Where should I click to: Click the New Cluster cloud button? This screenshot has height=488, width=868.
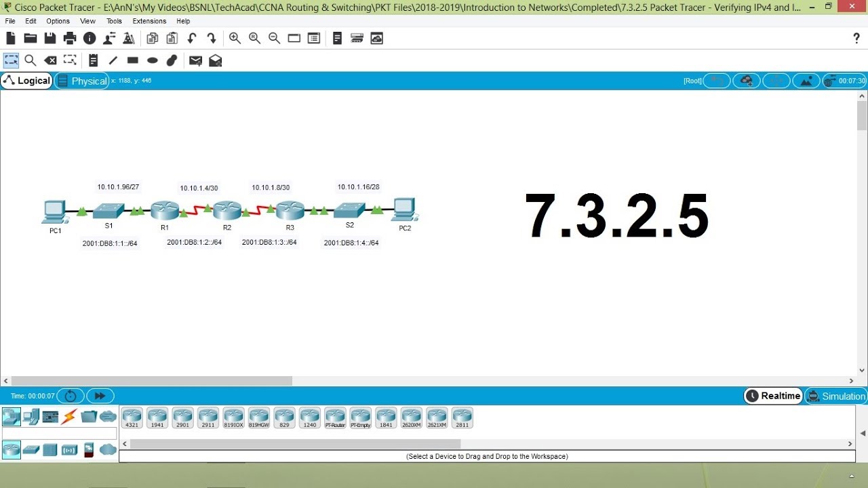[x=747, y=81]
